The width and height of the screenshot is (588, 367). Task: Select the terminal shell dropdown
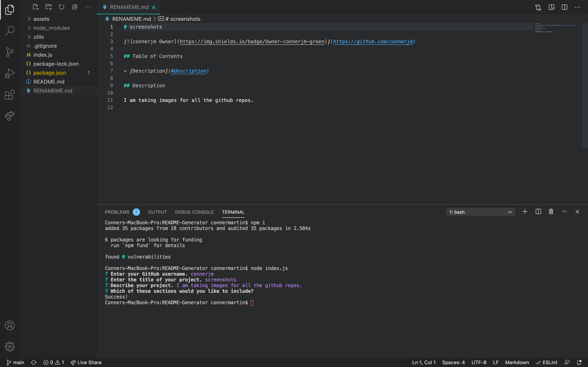coord(480,212)
